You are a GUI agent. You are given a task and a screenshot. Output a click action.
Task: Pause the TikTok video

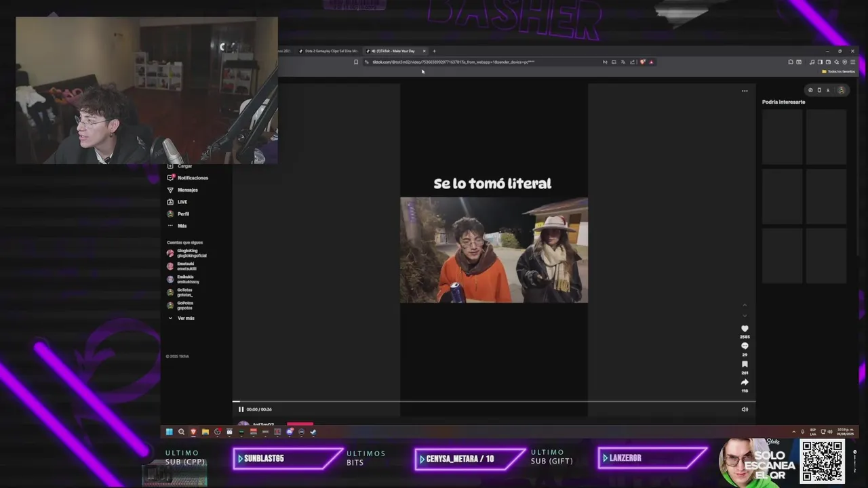tap(241, 409)
